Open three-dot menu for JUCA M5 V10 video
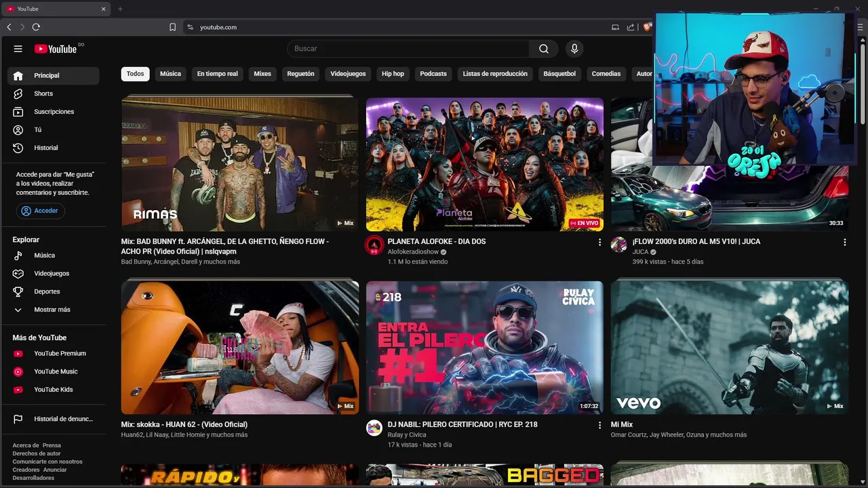The width and height of the screenshot is (868, 488). coord(844,242)
